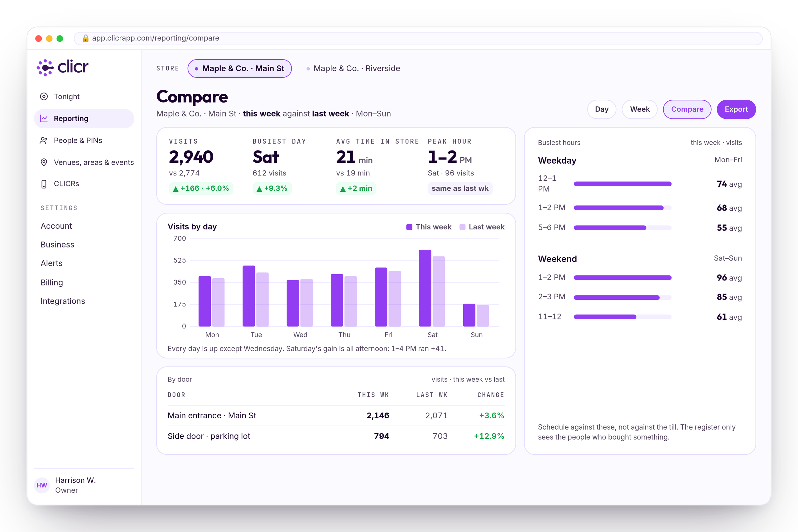The image size is (798, 532).
Task: Click the Last week legend swatch
Action: 462,227
